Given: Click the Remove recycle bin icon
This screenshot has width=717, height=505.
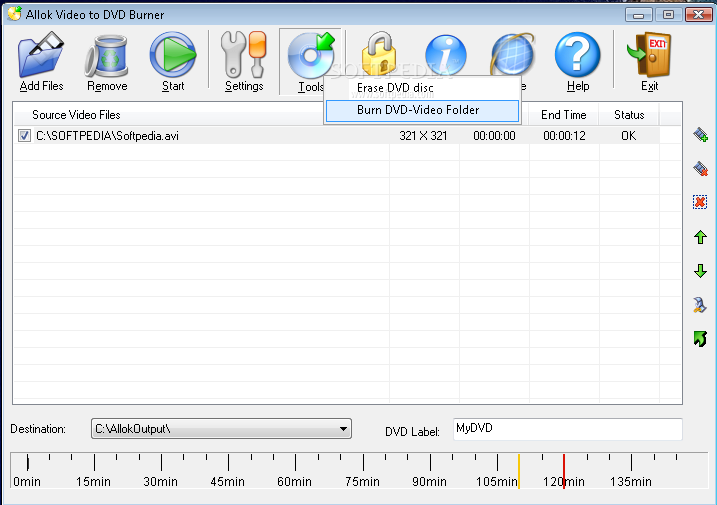Looking at the screenshot, I should point(106,56).
